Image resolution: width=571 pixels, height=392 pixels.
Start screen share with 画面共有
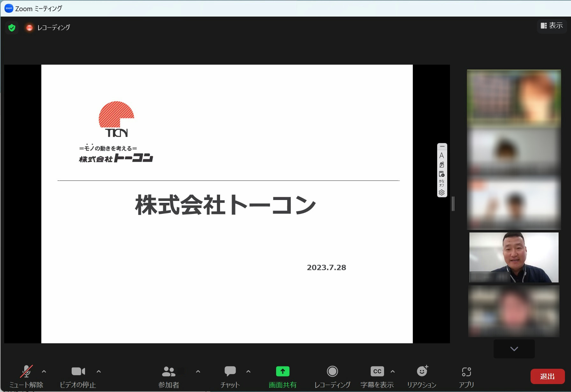click(282, 377)
